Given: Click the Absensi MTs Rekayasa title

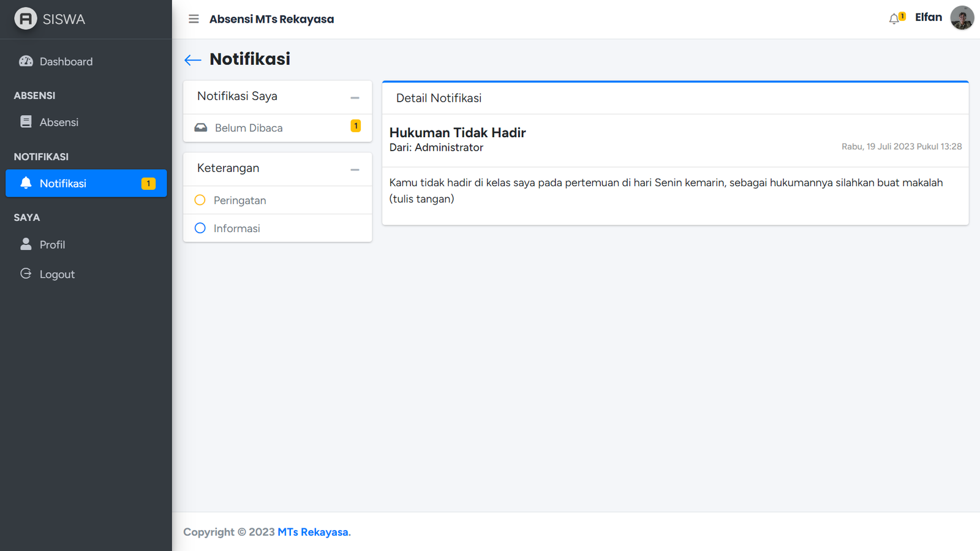Looking at the screenshot, I should (271, 19).
